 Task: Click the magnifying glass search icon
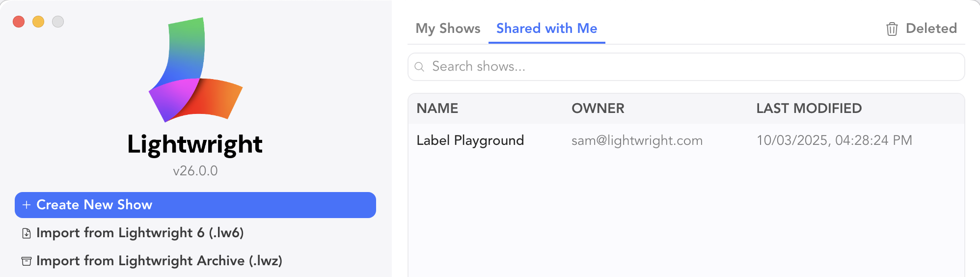click(x=419, y=67)
